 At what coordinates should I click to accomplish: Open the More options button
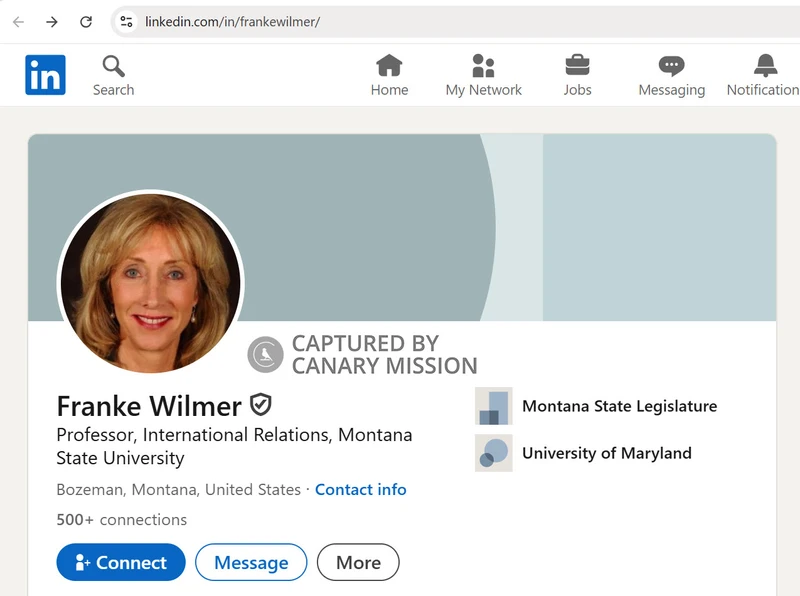click(x=358, y=562)
